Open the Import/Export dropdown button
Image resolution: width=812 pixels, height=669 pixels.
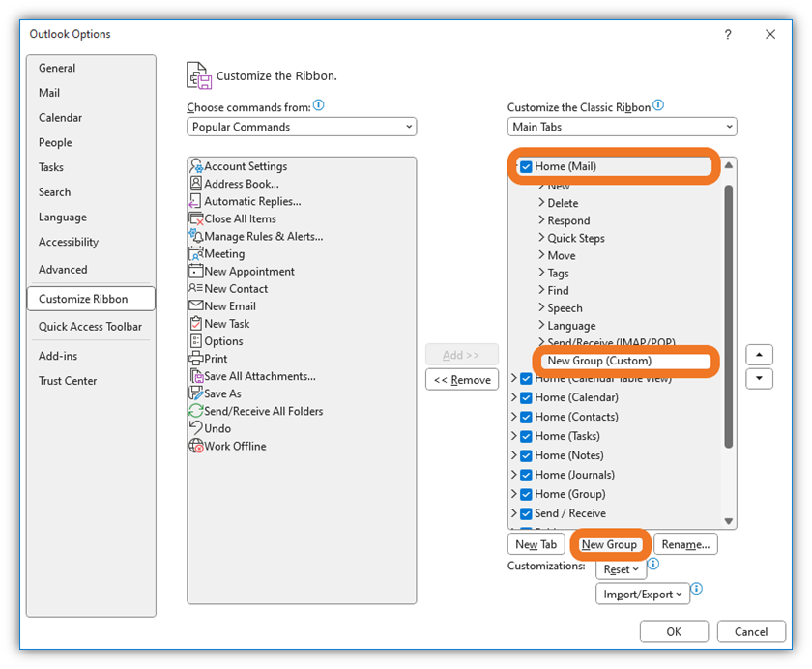(643, 594)
